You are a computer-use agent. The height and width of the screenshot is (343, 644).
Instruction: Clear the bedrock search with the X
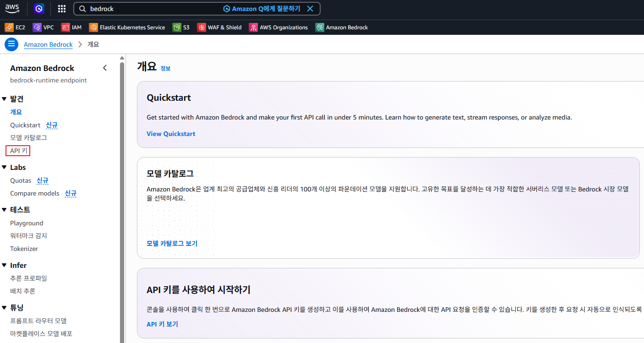click(x=310, y=9)
